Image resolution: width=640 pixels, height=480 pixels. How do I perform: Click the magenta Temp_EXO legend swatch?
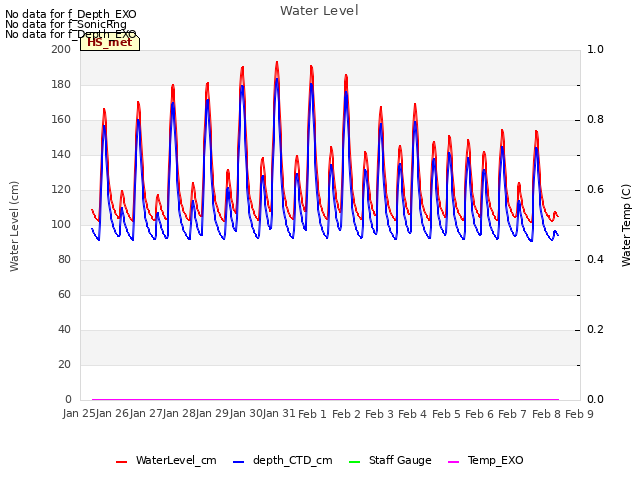pos(453,462)
